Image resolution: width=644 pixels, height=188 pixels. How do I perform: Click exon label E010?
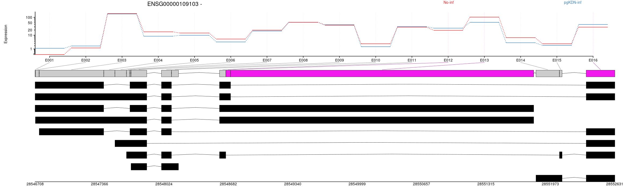[376, 60]
